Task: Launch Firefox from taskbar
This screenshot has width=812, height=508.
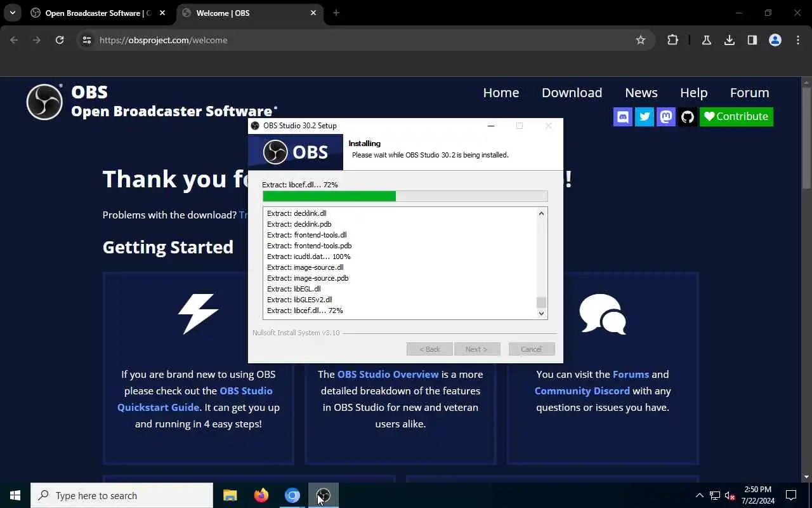Action: (261, 495)
